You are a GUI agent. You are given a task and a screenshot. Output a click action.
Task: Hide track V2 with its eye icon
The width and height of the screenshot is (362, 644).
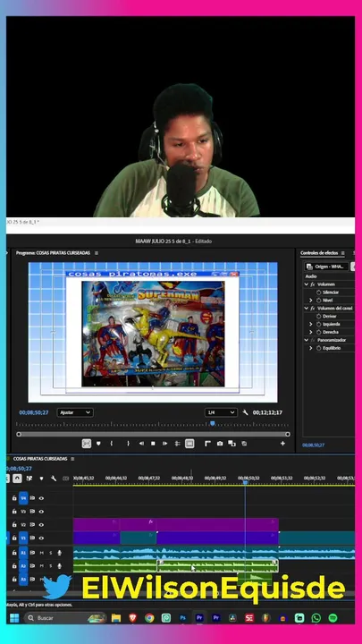41,524
